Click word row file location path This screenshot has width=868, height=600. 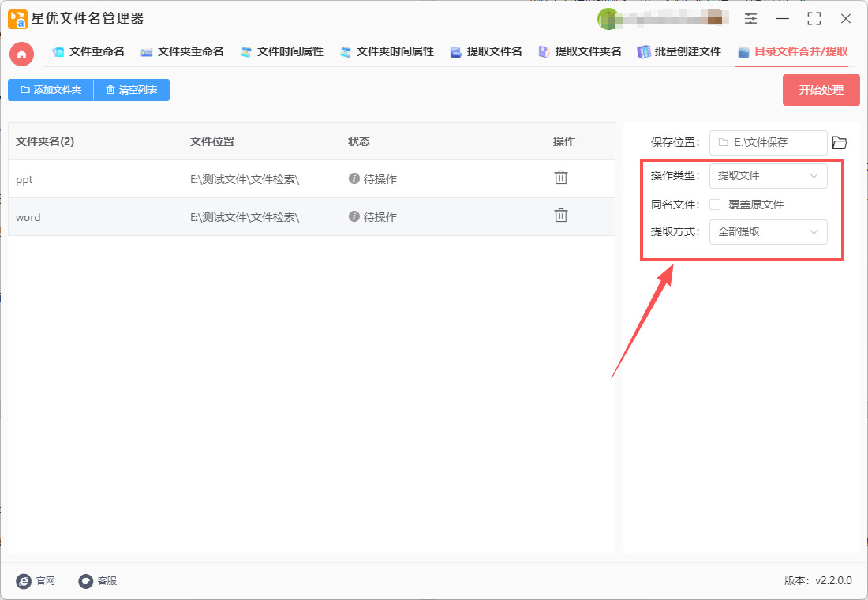coord(245,217)
